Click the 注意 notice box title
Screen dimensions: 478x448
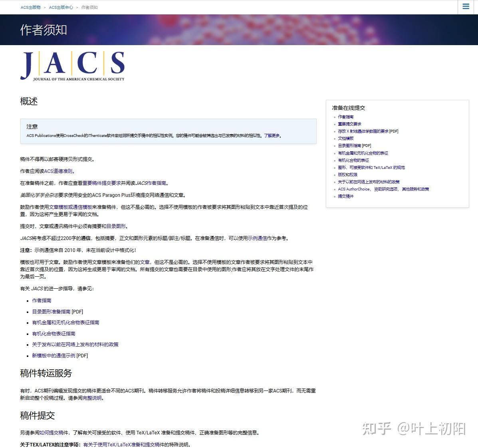coord(32,127)
